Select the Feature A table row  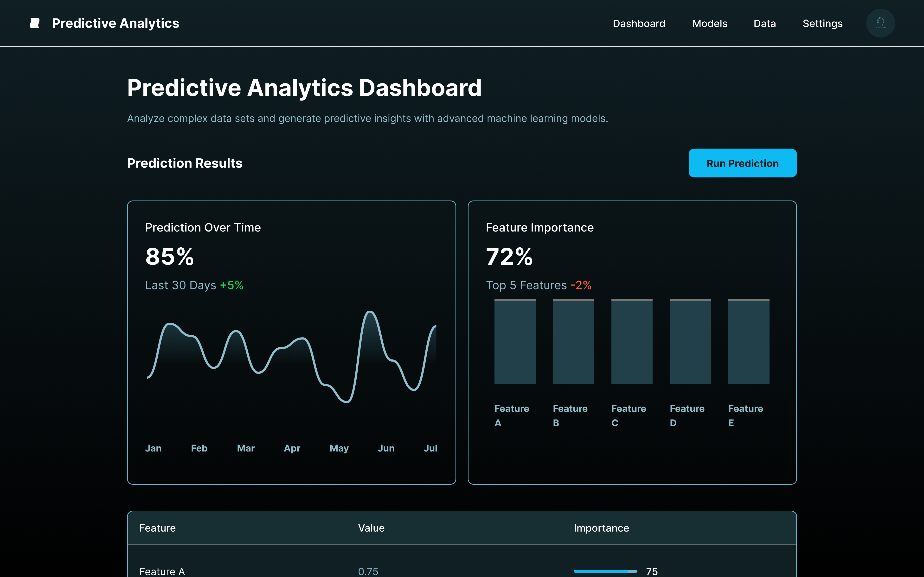tap(162, 571)
